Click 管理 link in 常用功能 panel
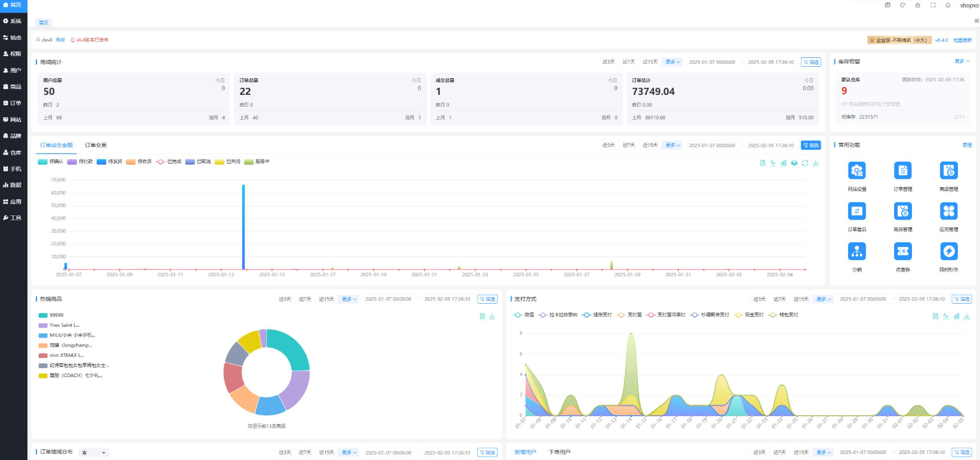Viewport: 980px width, 460px height. 967,145
